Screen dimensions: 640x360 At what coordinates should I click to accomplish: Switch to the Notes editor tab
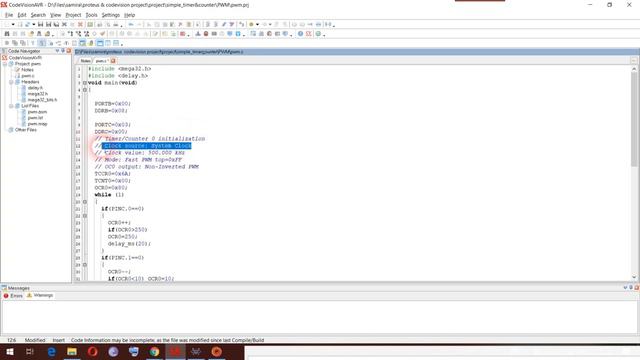(85, 61)
